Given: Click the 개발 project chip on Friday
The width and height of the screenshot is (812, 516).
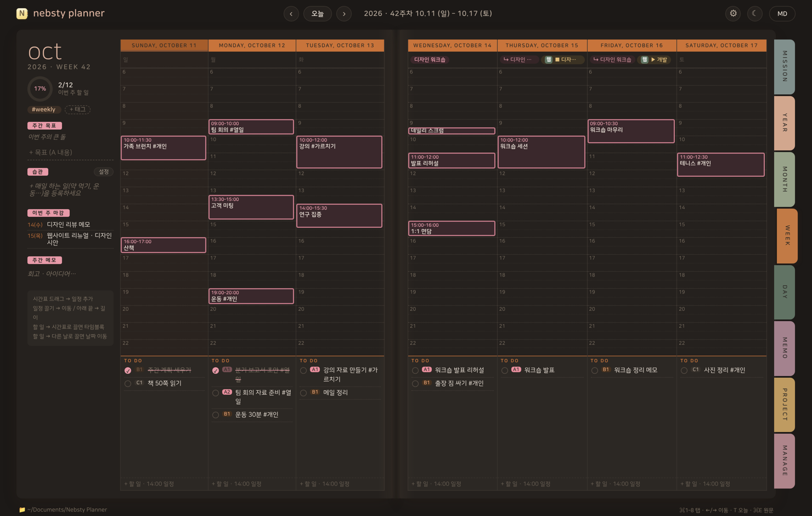Looking at the screenshot, I should [x=655, y=59].
